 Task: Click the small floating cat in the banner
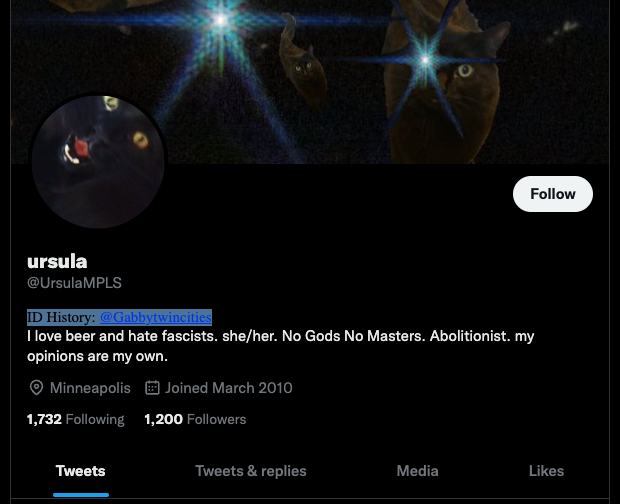[302, 61]
